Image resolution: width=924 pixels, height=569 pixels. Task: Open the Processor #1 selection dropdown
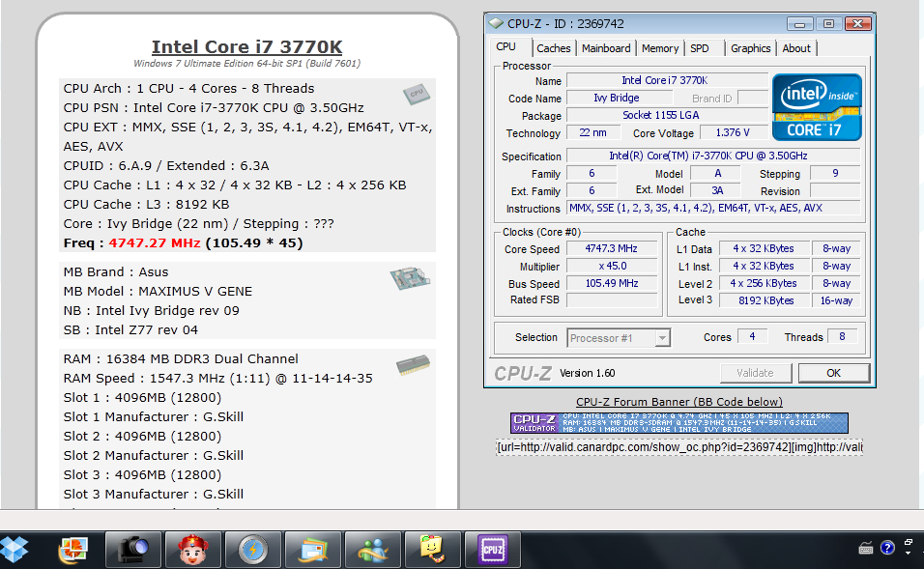click(619, 338)
